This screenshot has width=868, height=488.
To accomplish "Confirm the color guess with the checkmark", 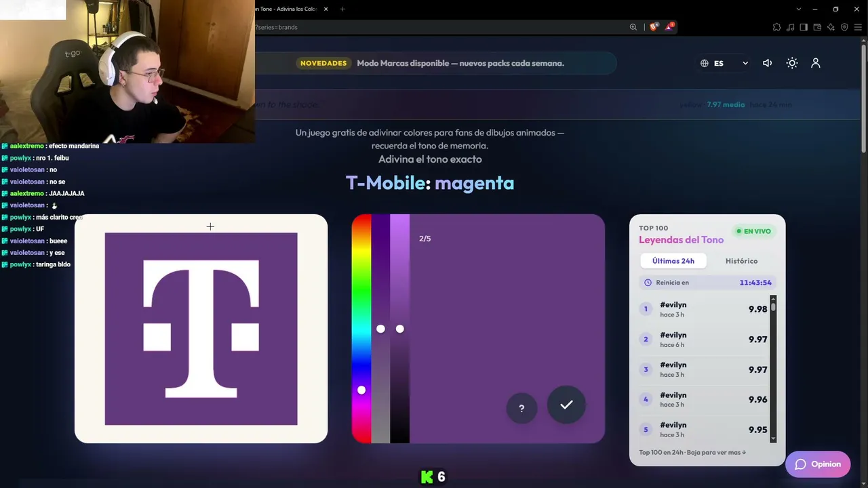I will pos(566,405).
